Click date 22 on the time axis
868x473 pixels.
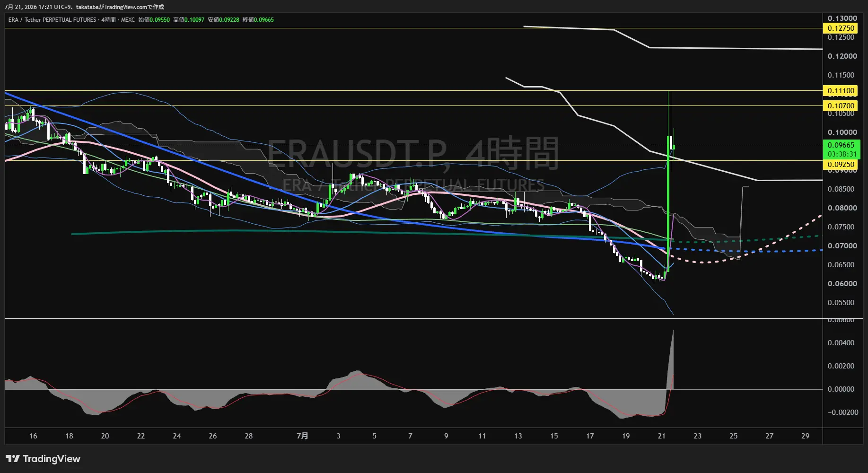coord(141,436)
